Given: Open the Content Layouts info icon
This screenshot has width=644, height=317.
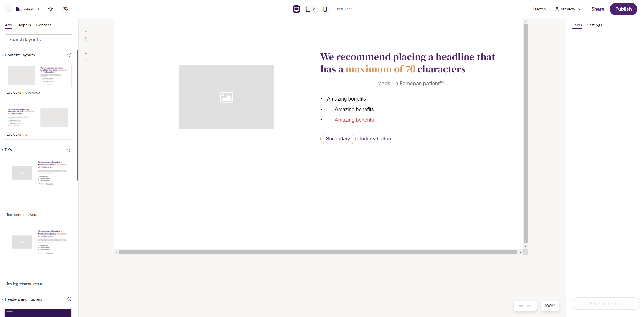Looking at the screenshot, I should (x=69, y=54).
